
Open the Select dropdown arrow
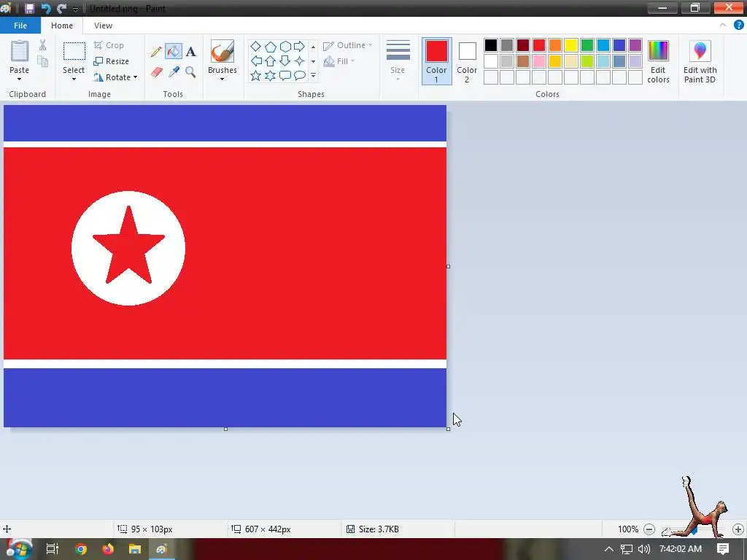click(74, 79)
